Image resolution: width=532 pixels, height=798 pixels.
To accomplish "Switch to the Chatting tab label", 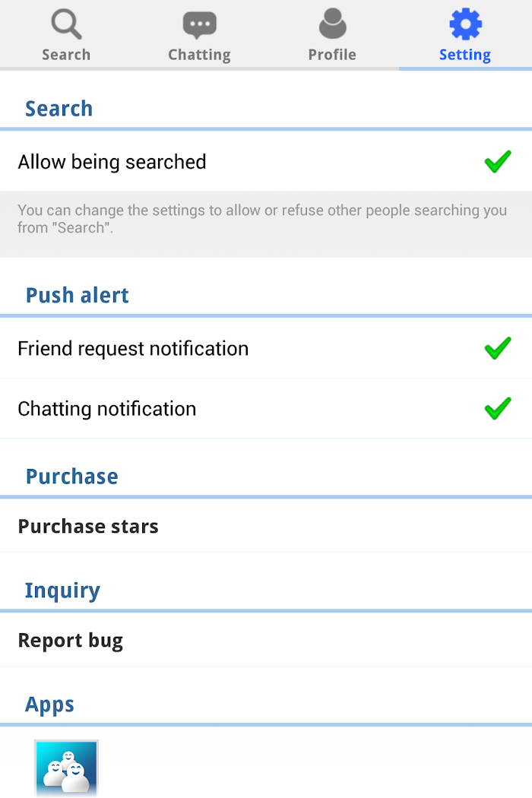I will [x=200, y=55].
